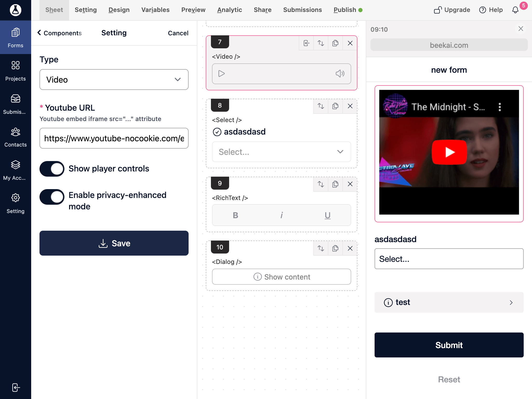532x399 pixels.
Task: Duplicate Select component 8
Action: [x=335, y=106]
